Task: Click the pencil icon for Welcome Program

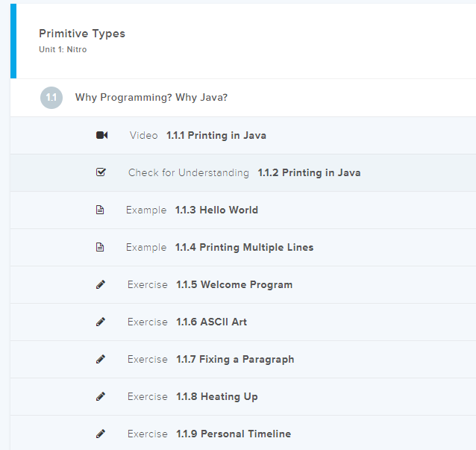Action: click(101, 284)
